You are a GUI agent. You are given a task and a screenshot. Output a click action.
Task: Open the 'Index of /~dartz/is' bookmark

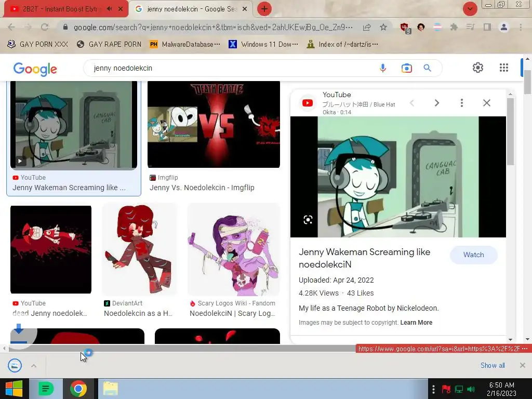(342, 44)
